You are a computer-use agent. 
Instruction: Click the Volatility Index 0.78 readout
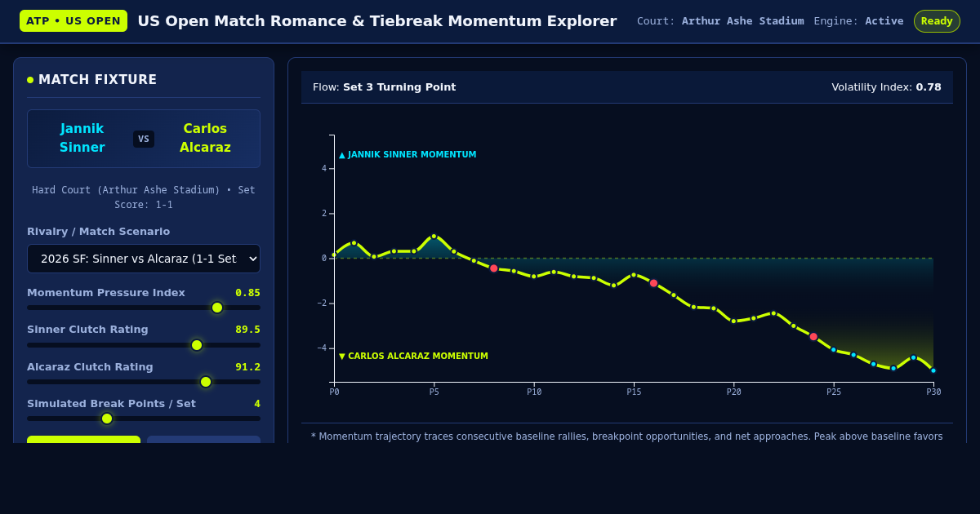(x=886, y=87)
